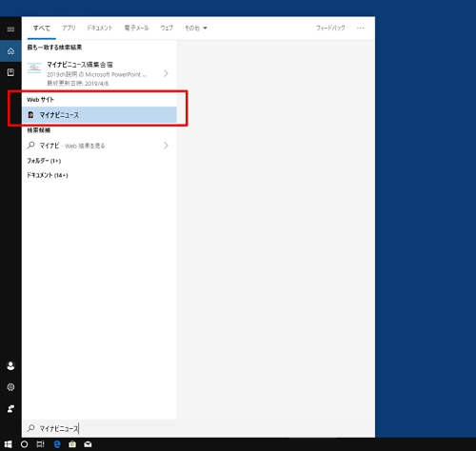476x451 pixels.
Task: Switch to the アプリ tab
Action: point(69,29)
